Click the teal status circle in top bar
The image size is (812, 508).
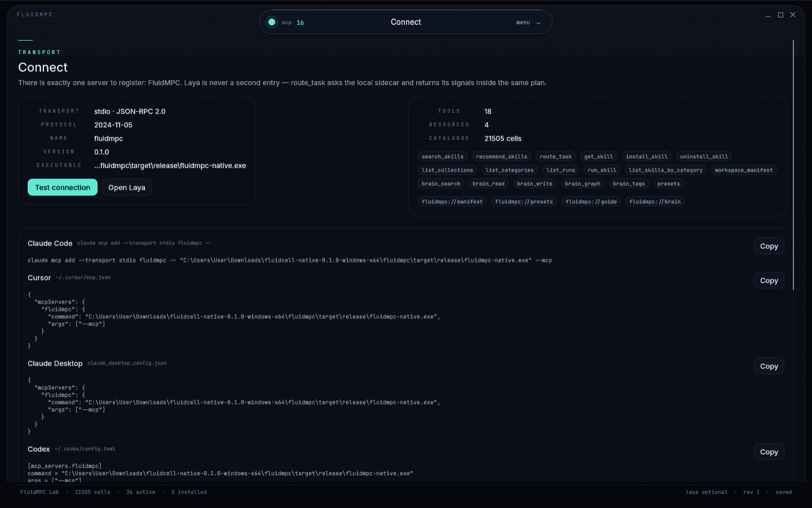pos(272,22)
